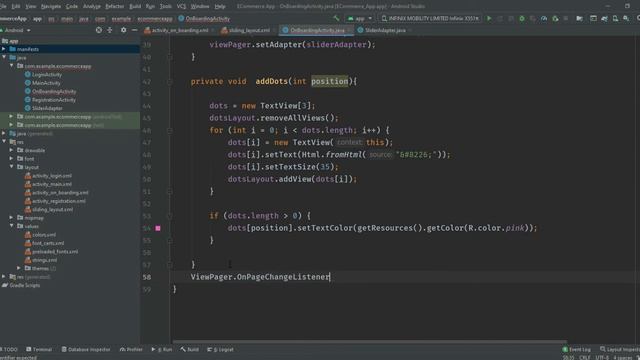
Task: Open the Event Log
Action: (576, 349)
